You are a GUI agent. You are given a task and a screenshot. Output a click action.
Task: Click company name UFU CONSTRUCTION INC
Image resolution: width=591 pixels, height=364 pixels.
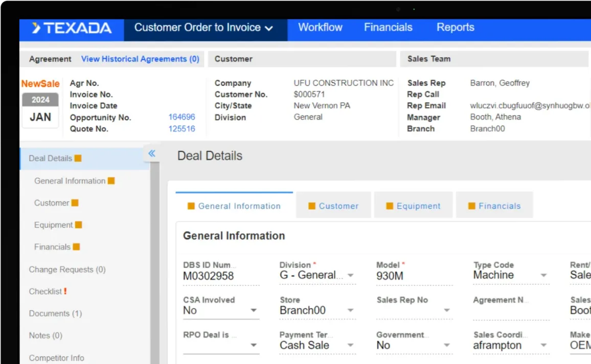pyautogui.click(x=344, y=83)
